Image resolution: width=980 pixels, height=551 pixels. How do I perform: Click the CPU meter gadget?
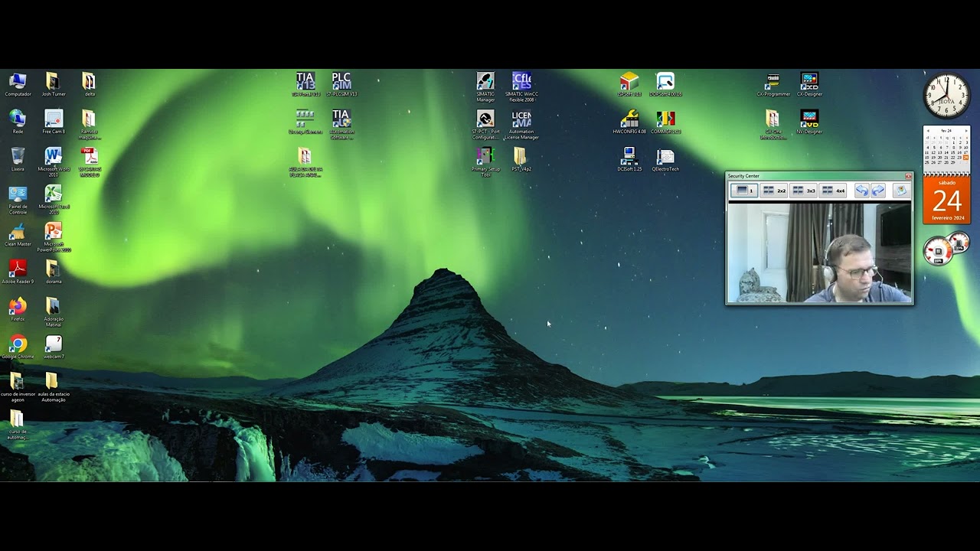point(947,249)
